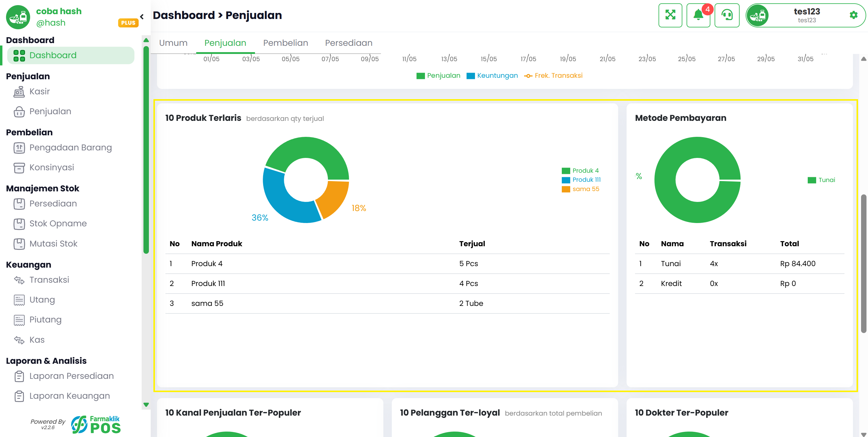
Task: Open Laporan Keuangan report
Action: [69, 396]
